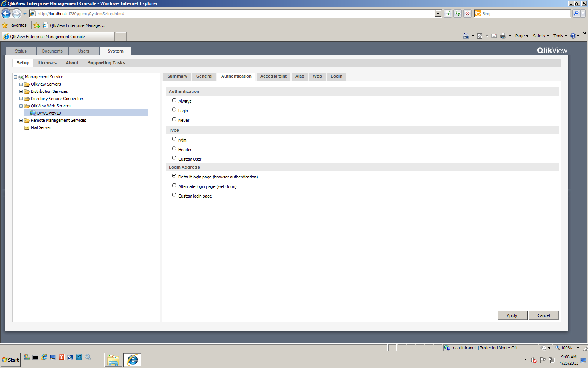This screenshot has height=368, width=588.
Task: Click the Windows Start button
Action: 11,360
